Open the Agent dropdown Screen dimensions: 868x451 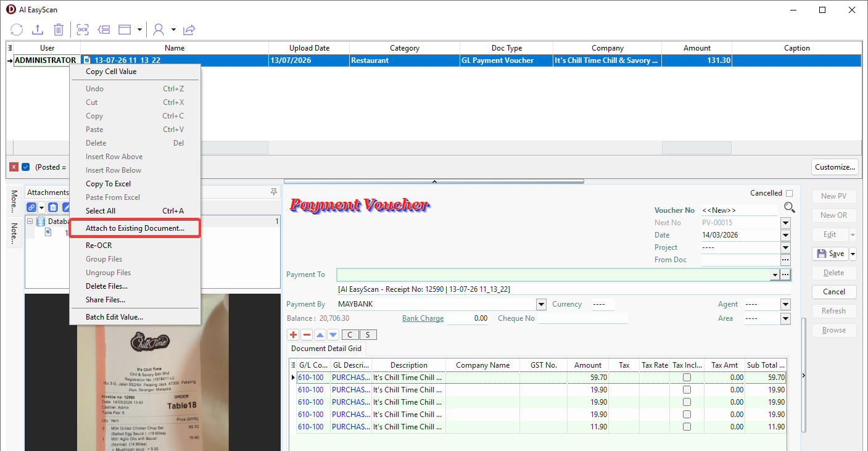point(785,304)
